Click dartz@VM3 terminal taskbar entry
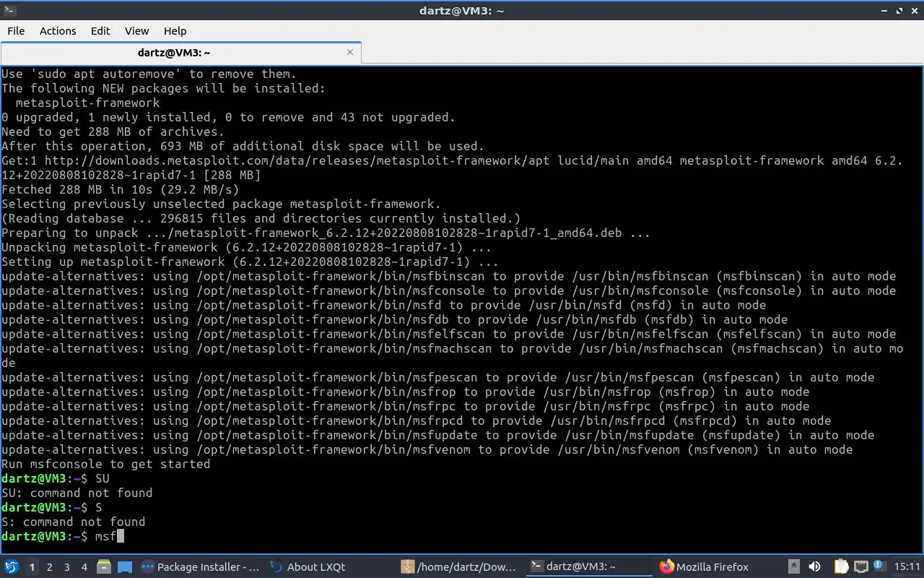This screenshot has height=578, width=924. click(x=588, y=567)
